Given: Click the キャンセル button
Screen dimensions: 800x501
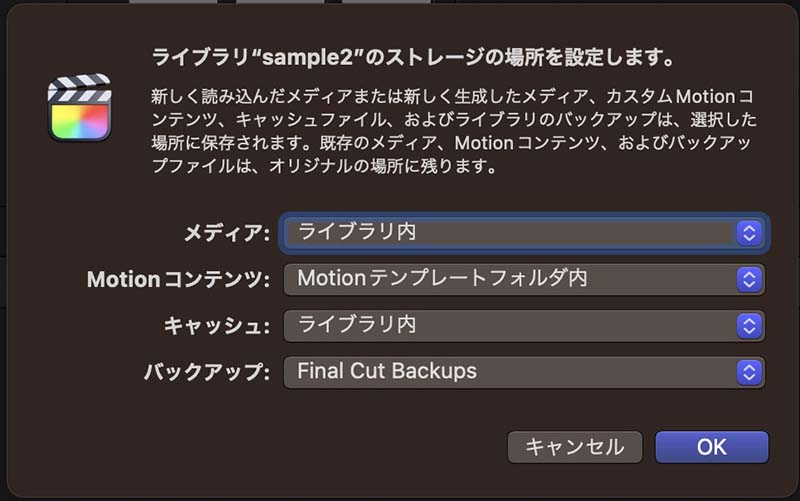Looking at the screenshot, I should [574, 447].
